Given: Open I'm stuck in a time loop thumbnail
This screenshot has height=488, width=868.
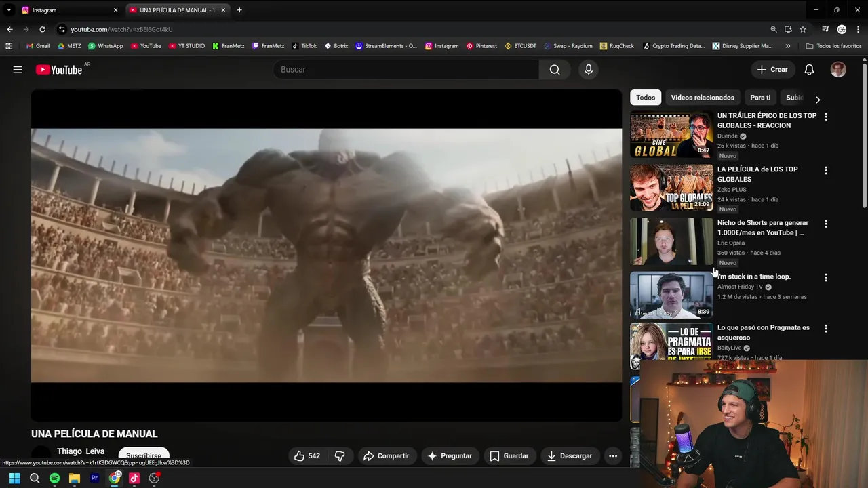Looking at the screenshot, I should [671, 295].
